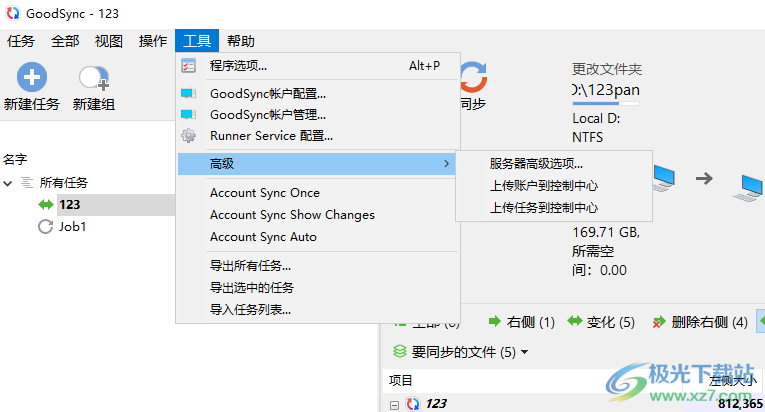Click the circular arrow icon of Job1
Viewport: 765px width, 412px height.
click(x=45, y=227)
